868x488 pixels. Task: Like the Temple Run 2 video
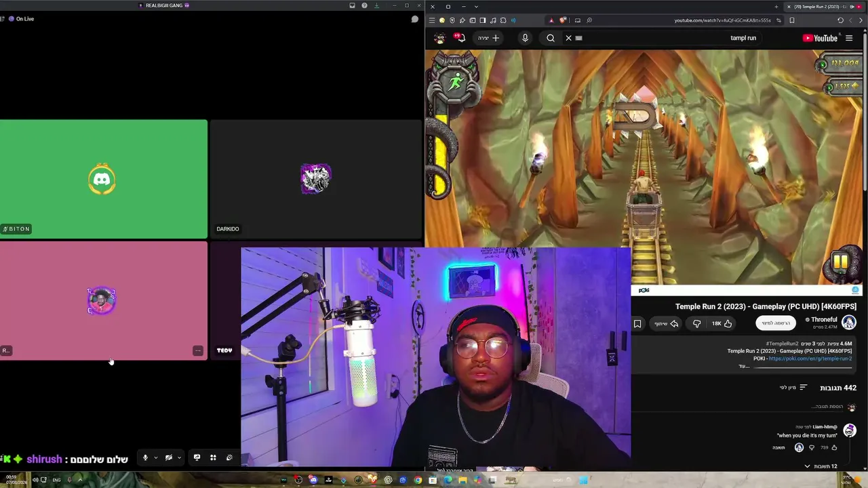coord(722,324)
